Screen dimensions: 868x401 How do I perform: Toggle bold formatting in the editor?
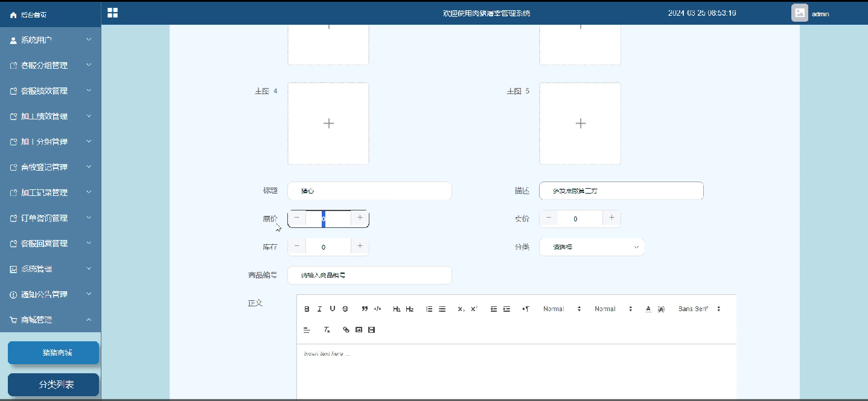[x=307, y=309]
